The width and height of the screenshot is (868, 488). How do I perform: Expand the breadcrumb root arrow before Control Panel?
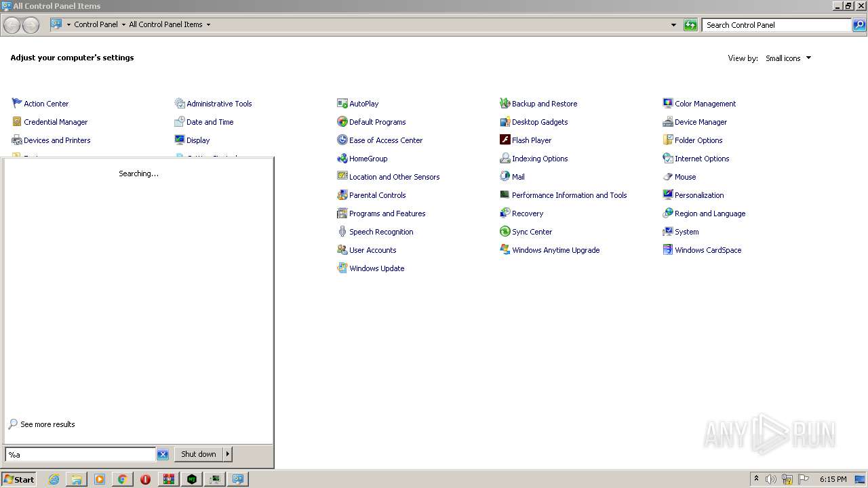[x=68, y=24]
